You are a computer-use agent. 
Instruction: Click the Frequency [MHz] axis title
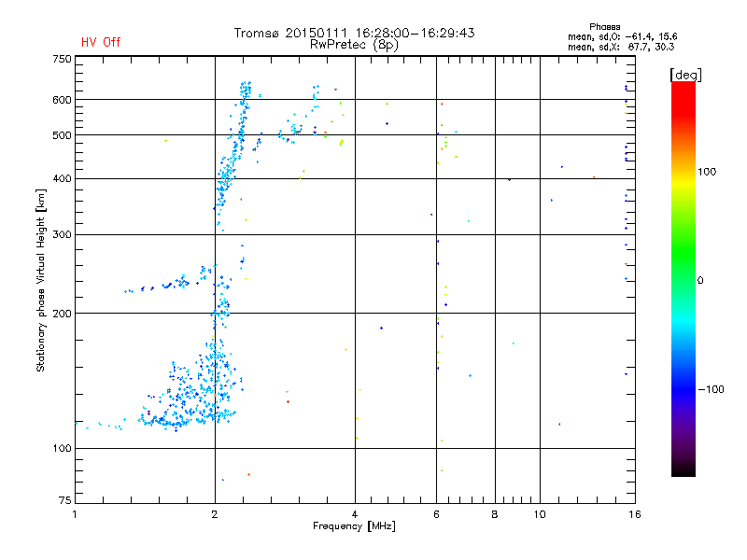coord(353,527)
